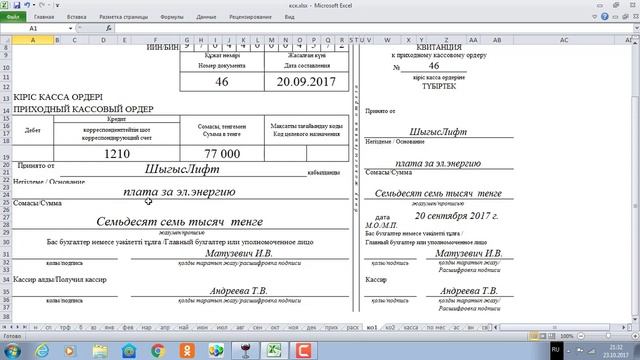Screen dimensions: 640x360
Task: Switch to the 'дек' sheet tab
Action: [x=311, y=327]
